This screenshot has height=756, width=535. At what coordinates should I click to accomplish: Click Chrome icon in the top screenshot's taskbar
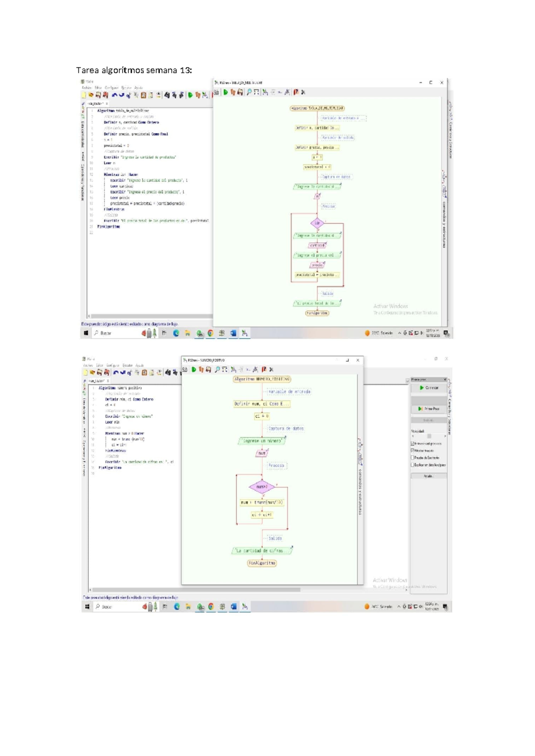coord(210,333)
